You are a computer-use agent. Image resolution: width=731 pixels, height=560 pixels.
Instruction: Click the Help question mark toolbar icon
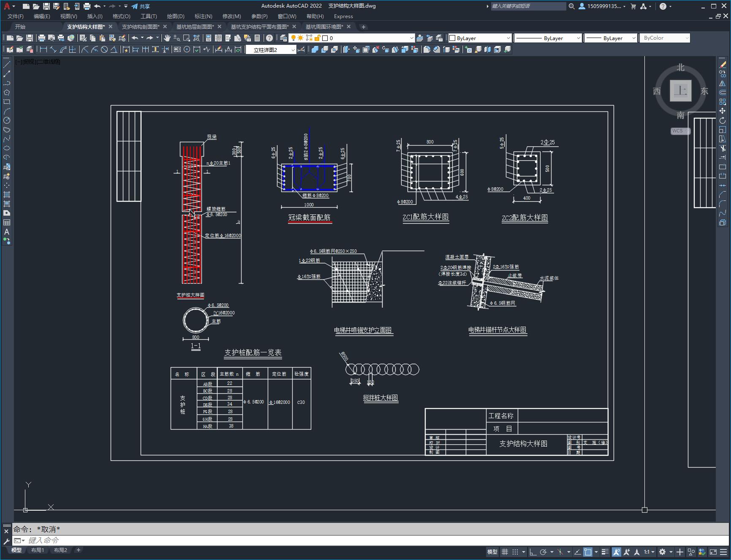coord(269,38)
